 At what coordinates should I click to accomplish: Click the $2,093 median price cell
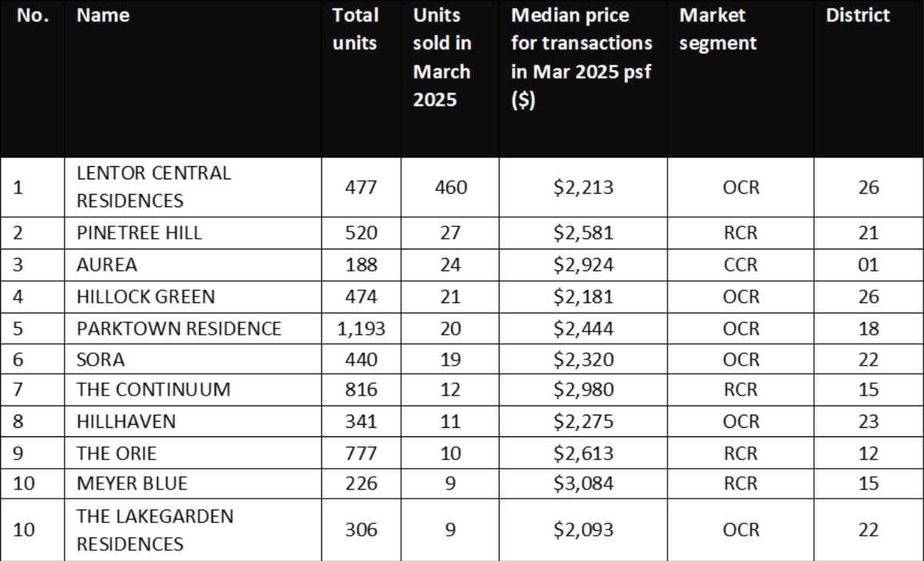click(583, 530)
